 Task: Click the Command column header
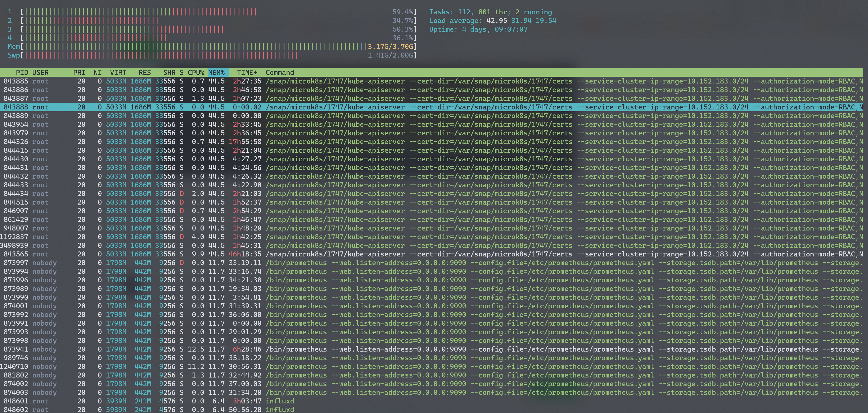click(x=280, y=73)
